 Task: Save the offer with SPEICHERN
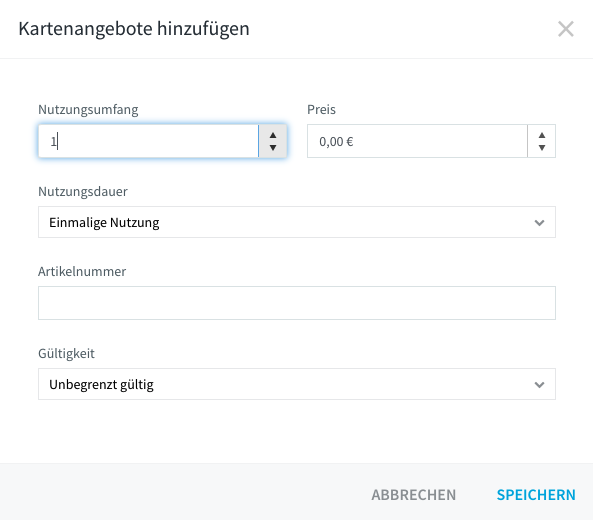[x=536, y=495]
